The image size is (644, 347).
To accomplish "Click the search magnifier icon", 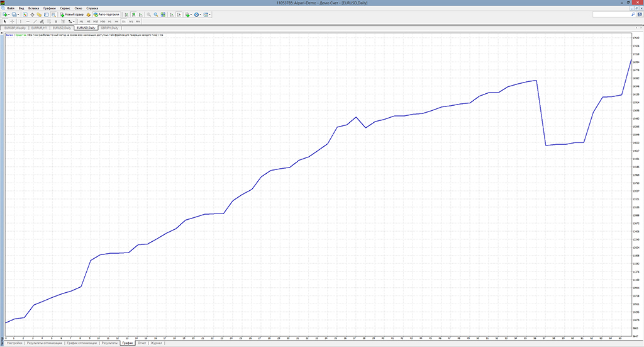I will point(633,14).
